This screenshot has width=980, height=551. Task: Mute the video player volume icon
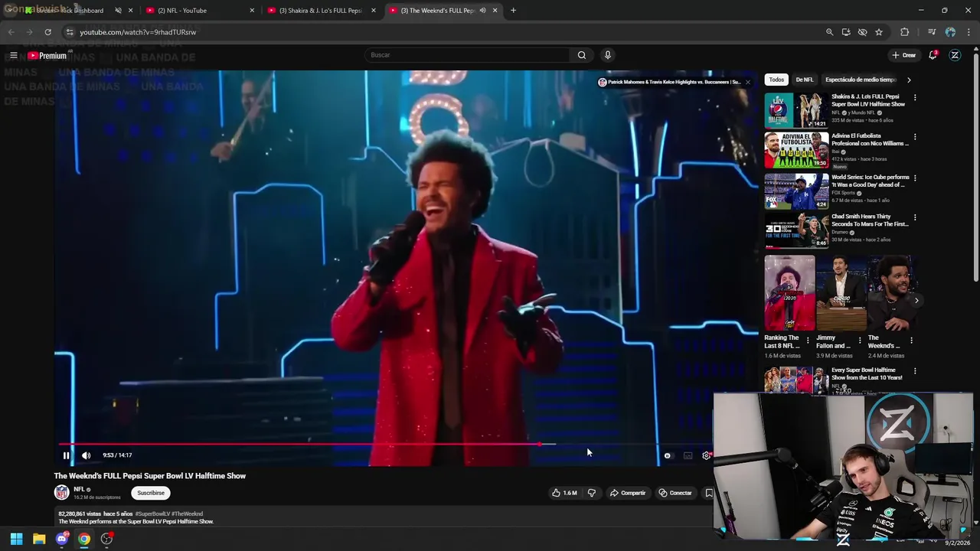coord(87,455)
